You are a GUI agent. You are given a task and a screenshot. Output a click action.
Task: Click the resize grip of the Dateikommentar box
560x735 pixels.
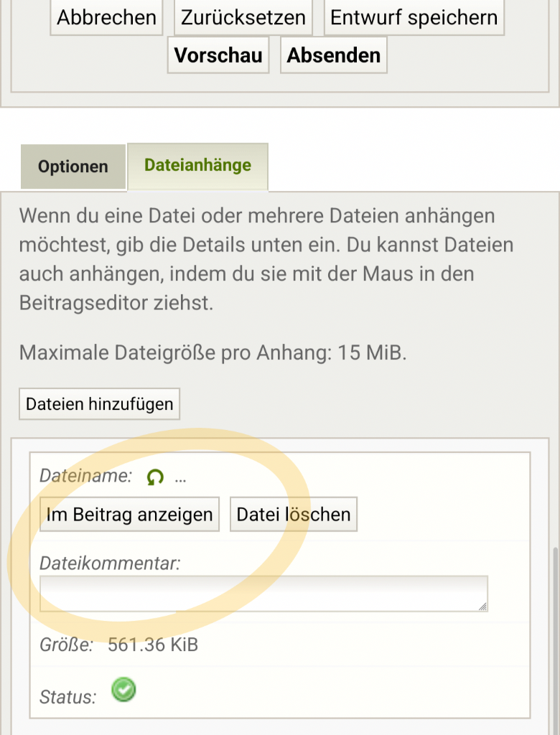[x=482, y=605]
